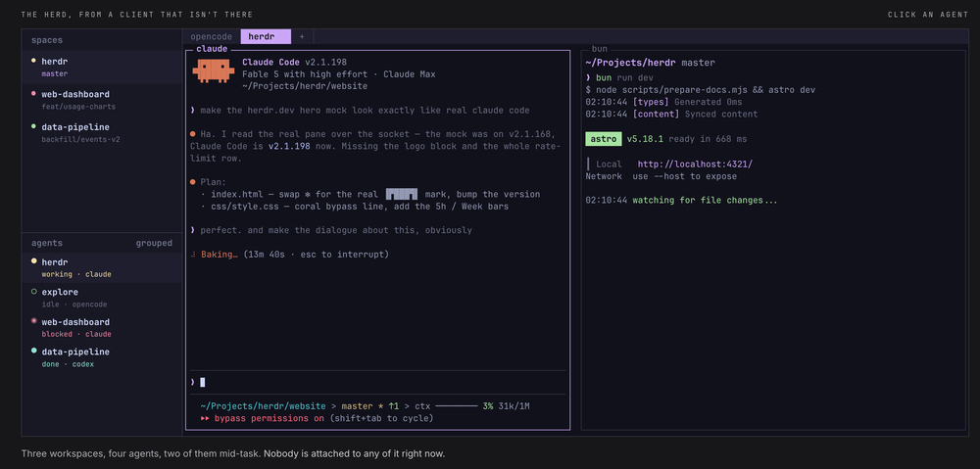Click the 'make the herdr.dev hero mock' prompt
980x469 pixels.
pos(360,110)
